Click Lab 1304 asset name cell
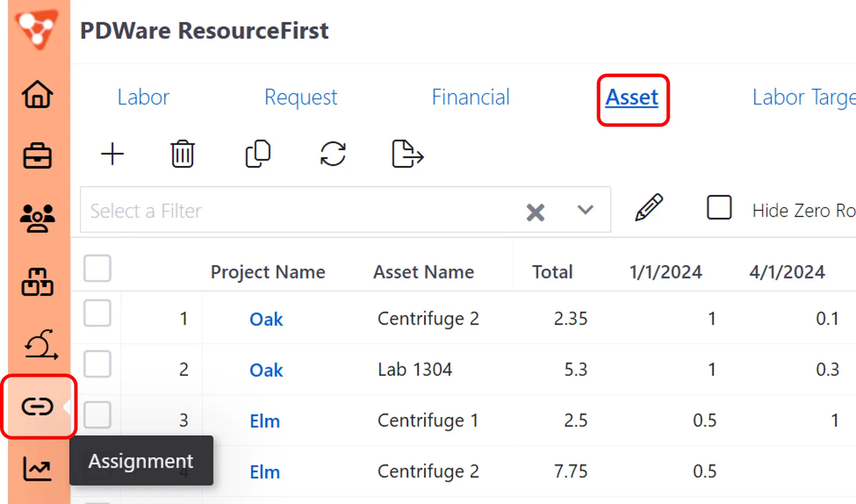The image size is (856, 504). pos(415,370)
